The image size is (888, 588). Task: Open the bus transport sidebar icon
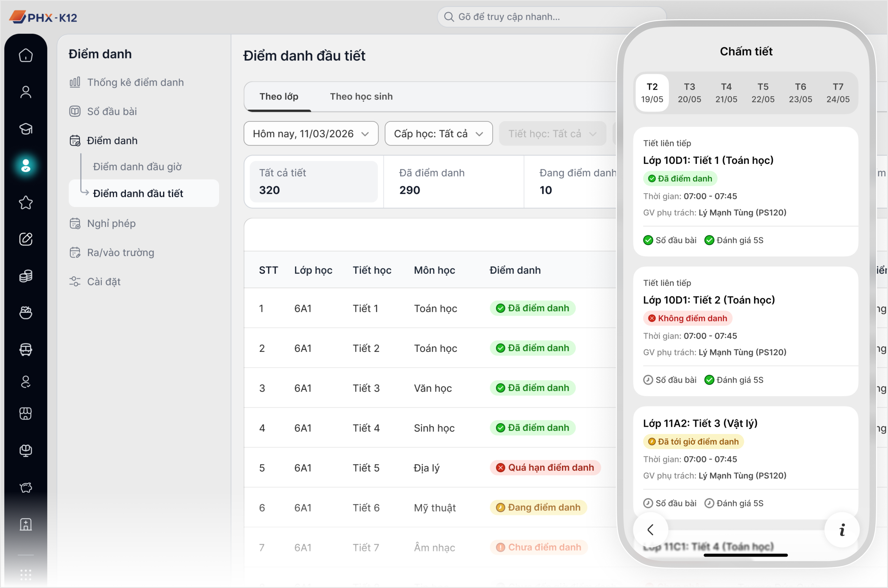pyautogui.click(x=25, y=349)
